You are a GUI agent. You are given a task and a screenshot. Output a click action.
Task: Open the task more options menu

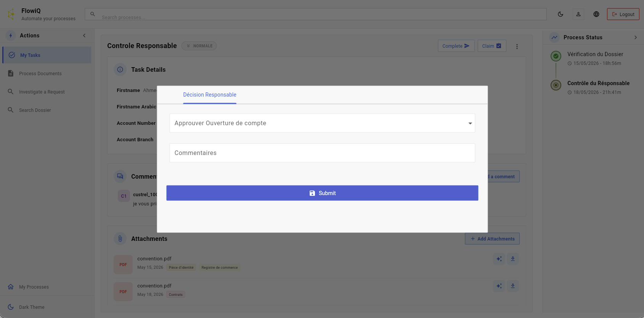[517, 47]
